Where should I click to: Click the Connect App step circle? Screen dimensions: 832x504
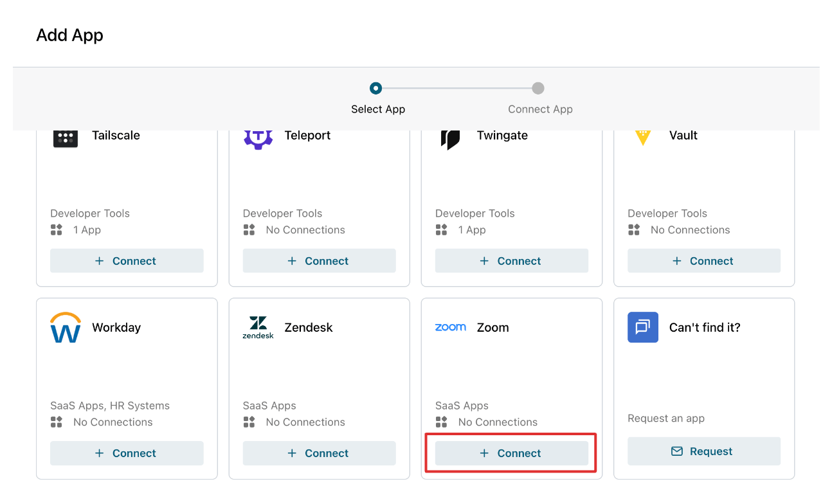click(538, 88)
